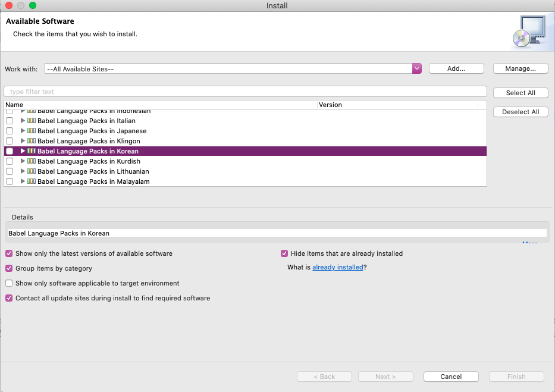The width and height of the screenshot is (555, 392).
Task: Click the More details link
Action: (x=530, y=242)
